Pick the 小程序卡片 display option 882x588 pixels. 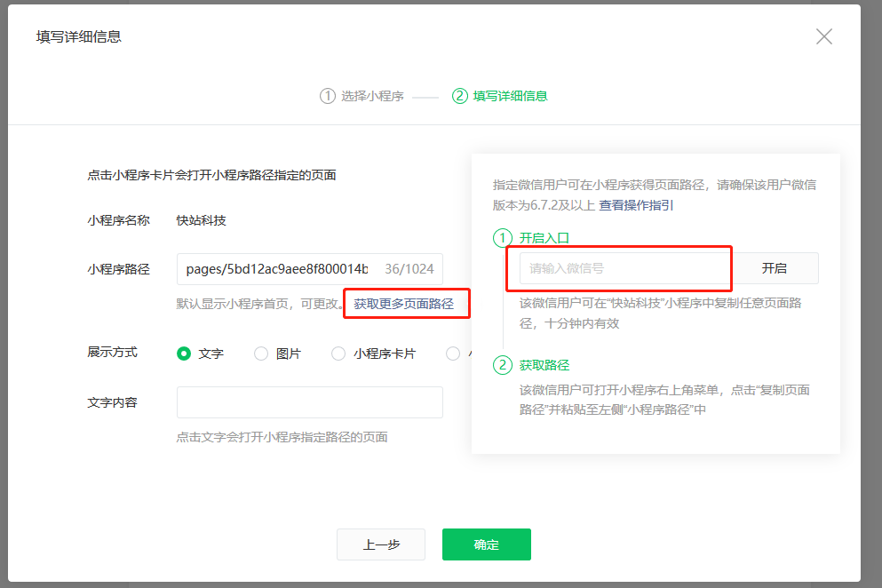click(338, 354)
